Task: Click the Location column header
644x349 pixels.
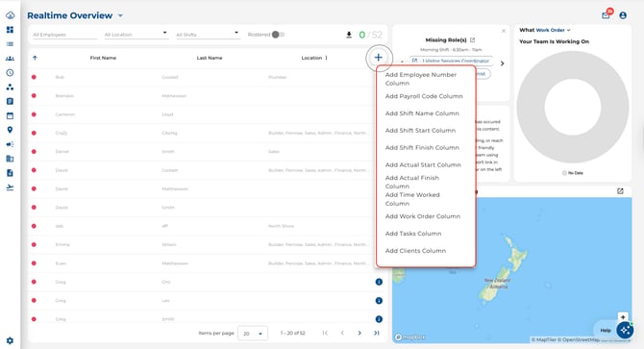Action: click(x=311, y=58)
